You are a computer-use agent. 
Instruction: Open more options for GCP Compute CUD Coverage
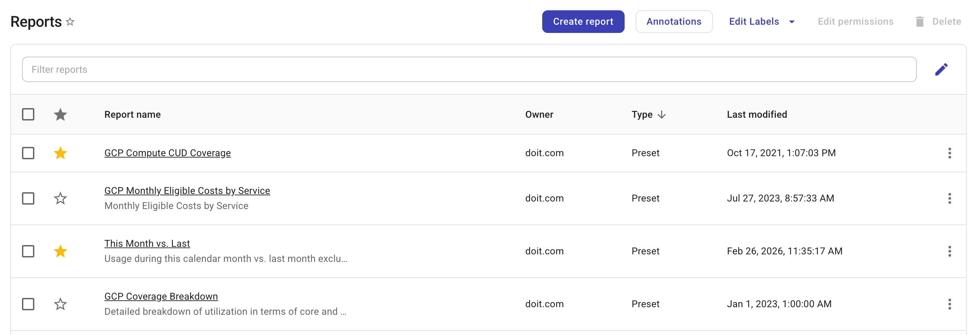pos(949,153)
